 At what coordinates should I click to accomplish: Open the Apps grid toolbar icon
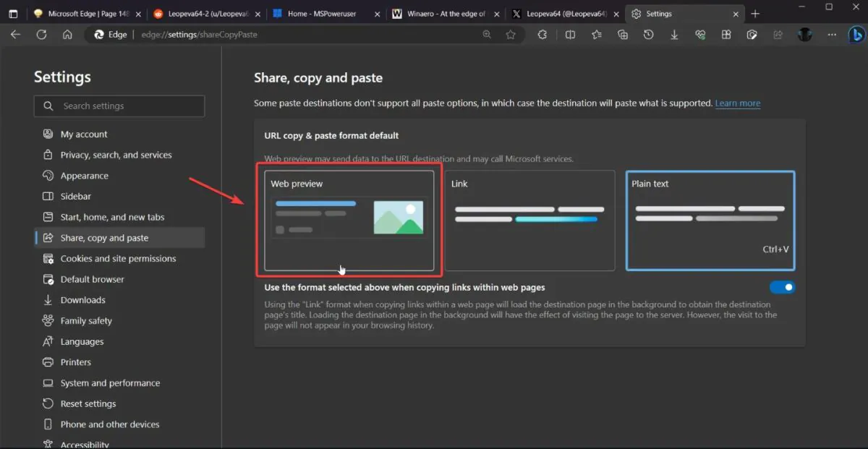(726, 35)
